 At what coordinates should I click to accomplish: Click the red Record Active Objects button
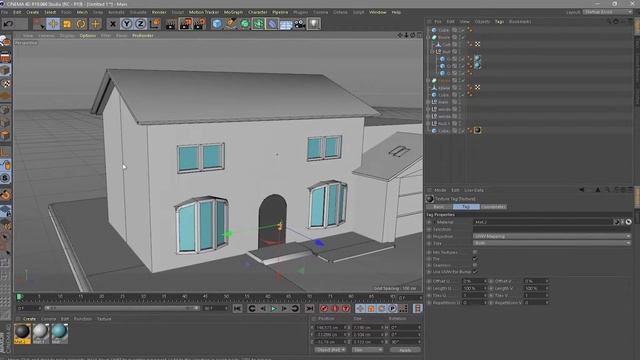pos(324,309)
